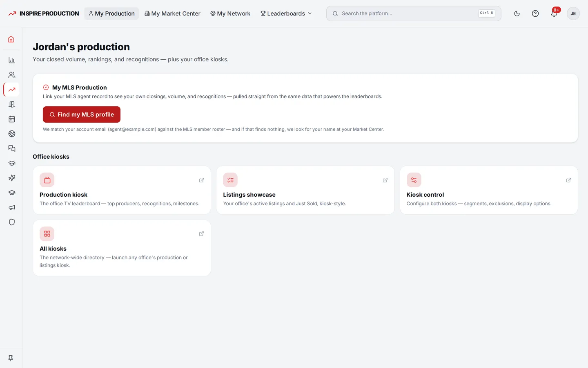Click the bar chart sidebar icon

pos(11,60)
